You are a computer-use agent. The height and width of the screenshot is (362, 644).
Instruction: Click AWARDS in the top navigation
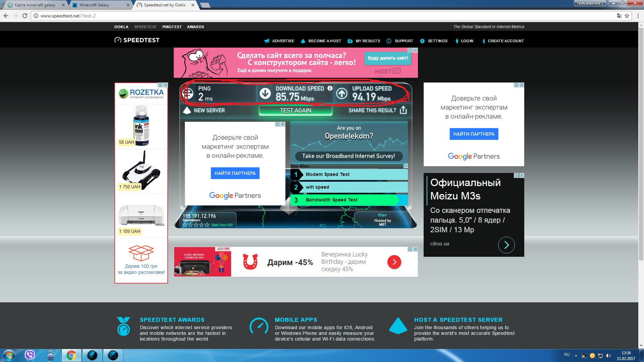pos(196,27)
